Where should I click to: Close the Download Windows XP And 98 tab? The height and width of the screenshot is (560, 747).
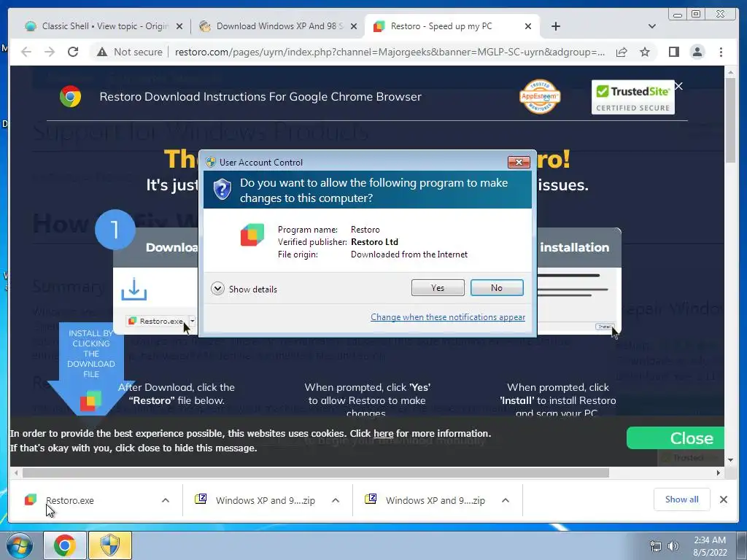(x=354, y=27)
